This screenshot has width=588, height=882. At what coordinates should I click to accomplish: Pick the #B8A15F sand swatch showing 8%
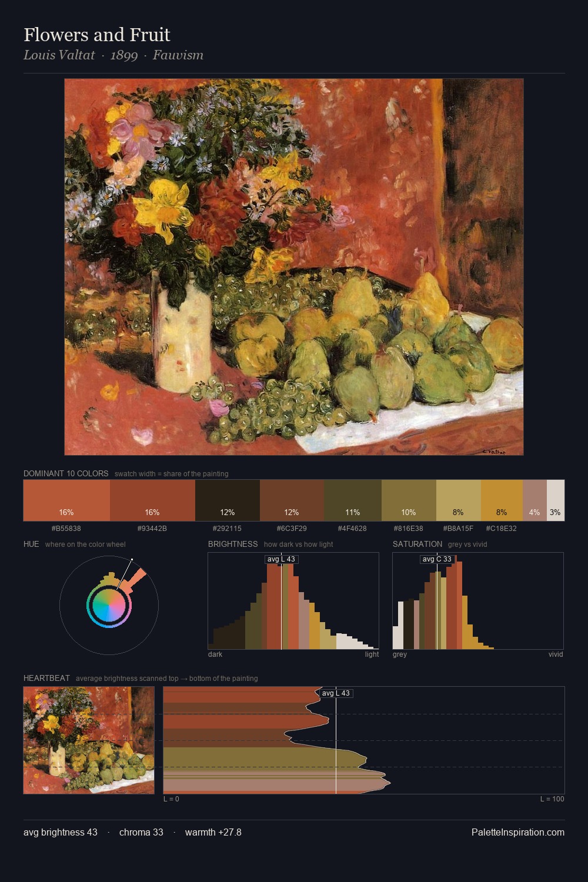[459, 500]
